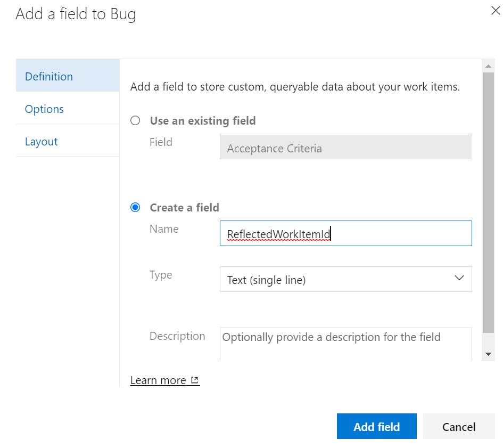Click the scrollbar down arrow

coord(488,354)
